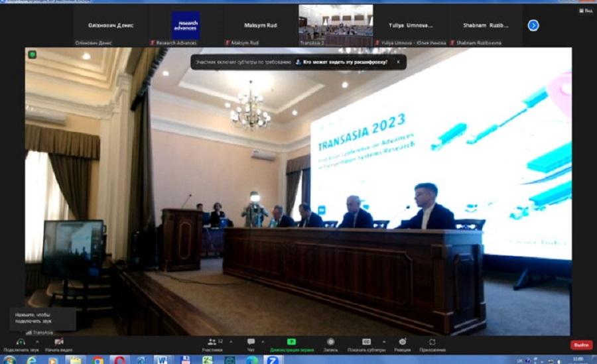The height and width of the screenshot is (364, 597).
Task: Open the Apps icon in Zoom toolbar
Action: pyautogui.click(x=432, y=341)
